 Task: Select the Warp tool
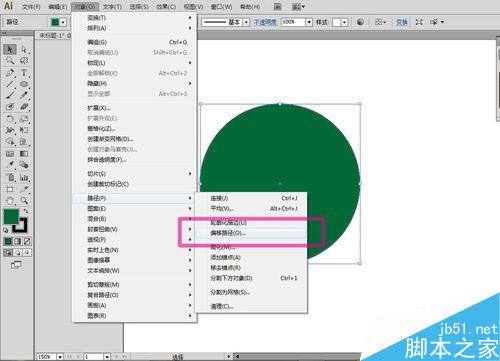[10, 130]
